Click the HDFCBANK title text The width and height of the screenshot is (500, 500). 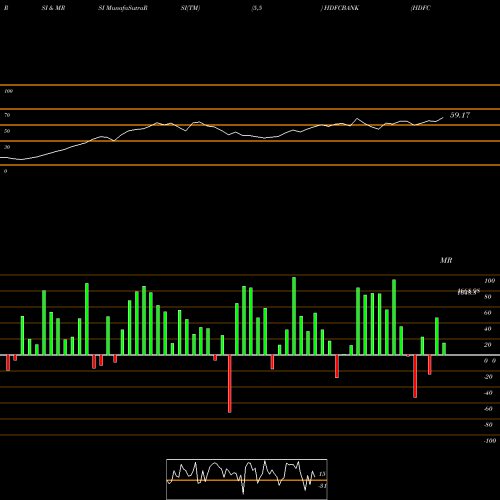(341, 8)
